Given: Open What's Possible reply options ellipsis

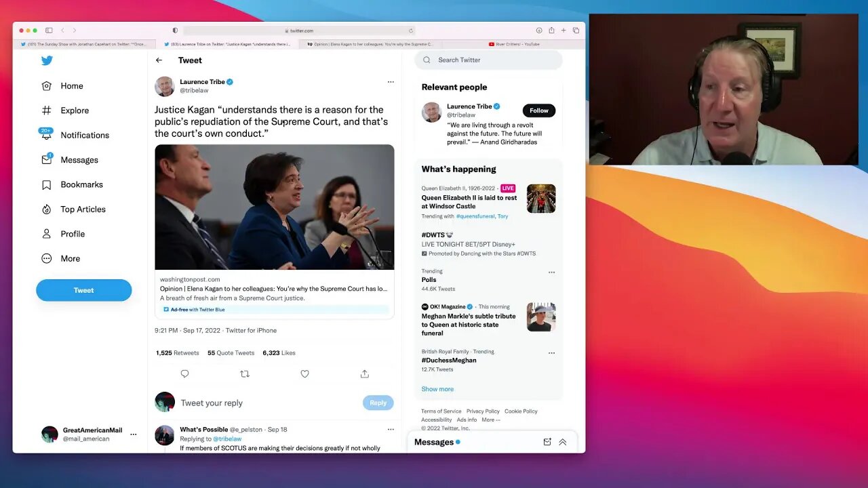Looking at the screenshot, I should pyautogui.click(x=391, y=429).
